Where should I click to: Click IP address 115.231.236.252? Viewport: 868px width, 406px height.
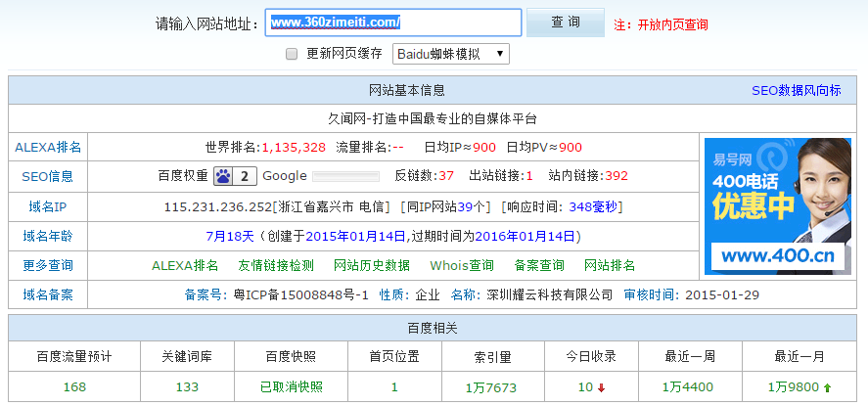coord(218,206)
